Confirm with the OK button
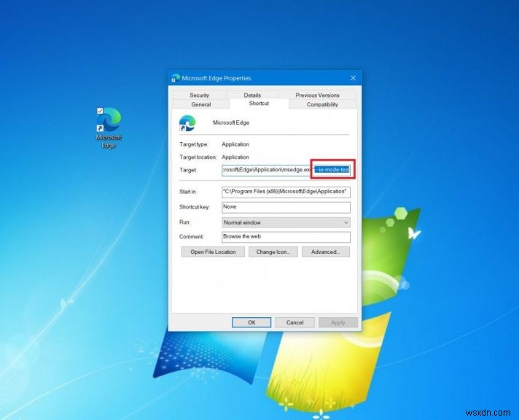Image resolution: width=519 pixels, height=420 pixels. tap(251, 322)
